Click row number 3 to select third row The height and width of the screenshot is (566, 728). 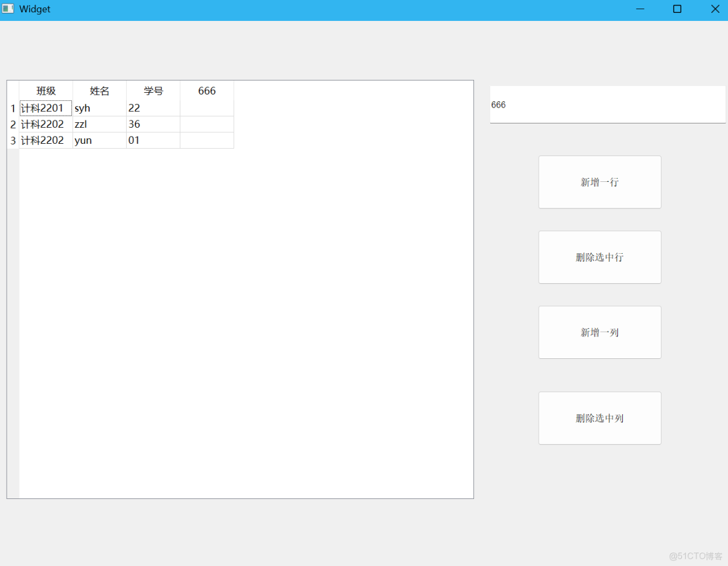[13, 140]
